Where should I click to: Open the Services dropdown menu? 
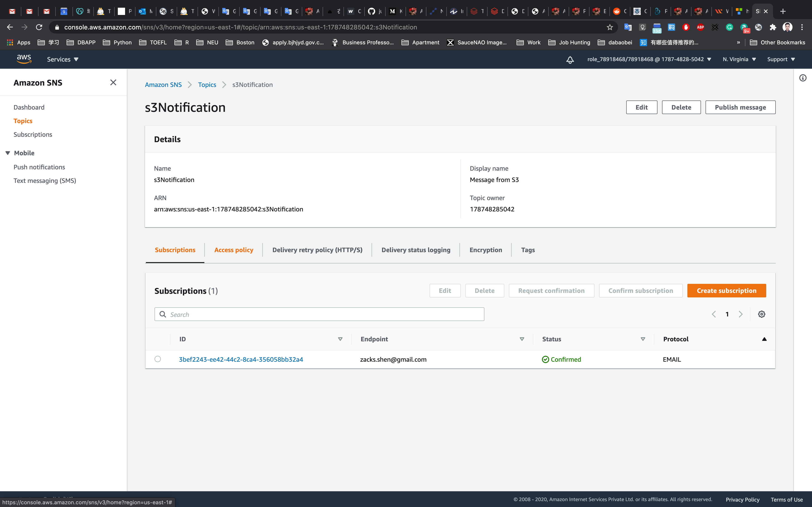pyautogui.click(x=63, y=59)
